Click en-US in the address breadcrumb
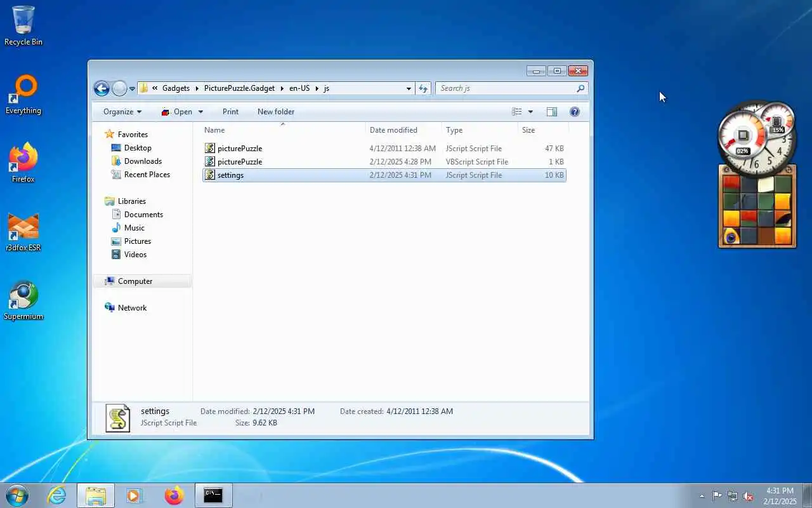The width and height of the screenshot is (812, 508). pyautogui.click(x=299, y=88)
